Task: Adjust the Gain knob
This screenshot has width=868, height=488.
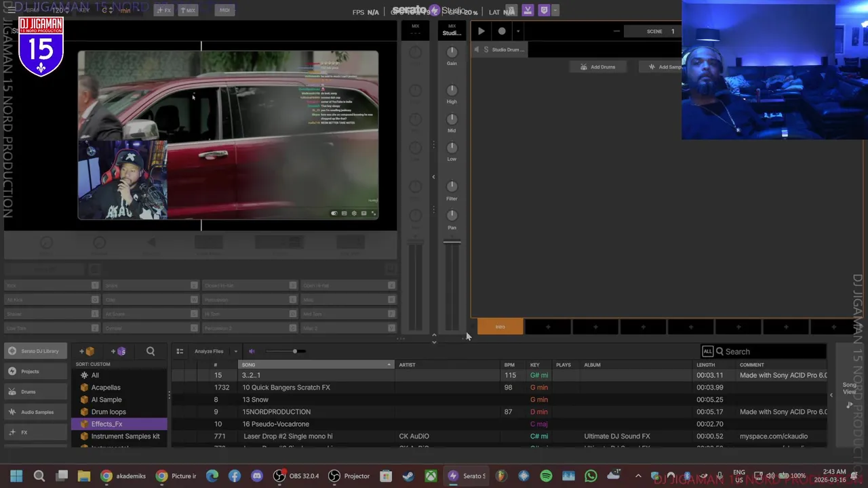Action: click(452, 52)
